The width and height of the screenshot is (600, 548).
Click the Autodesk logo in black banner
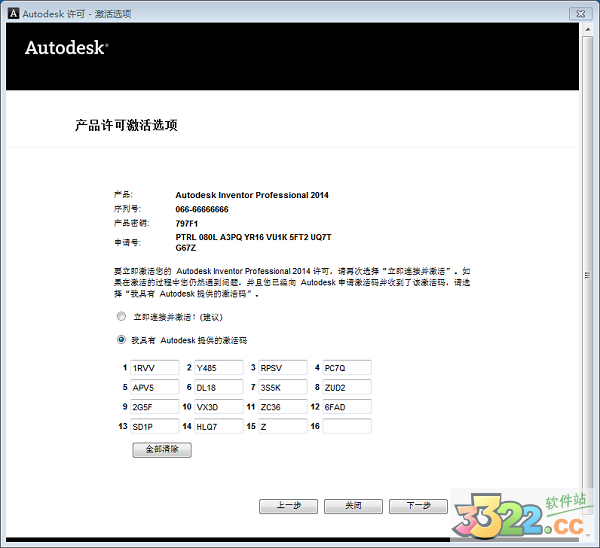(67, 48)
